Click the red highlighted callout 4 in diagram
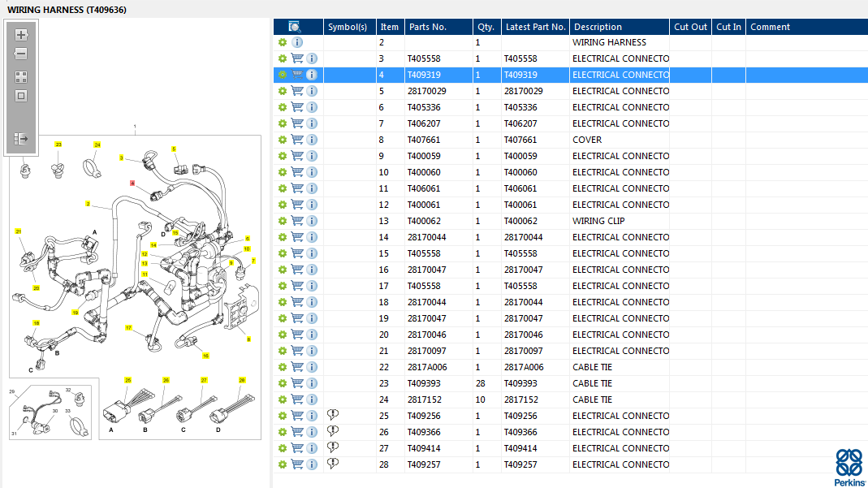This screenshot has width=868, height=488. click(x=132, y=184)
